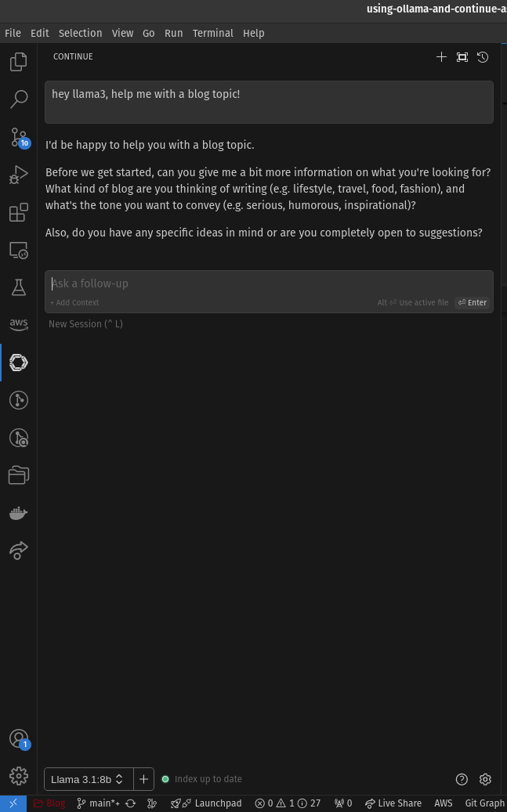The width and height of the screenshot is (507, 812).
Task: Open the Extensions view
Action: click(18, 211)
